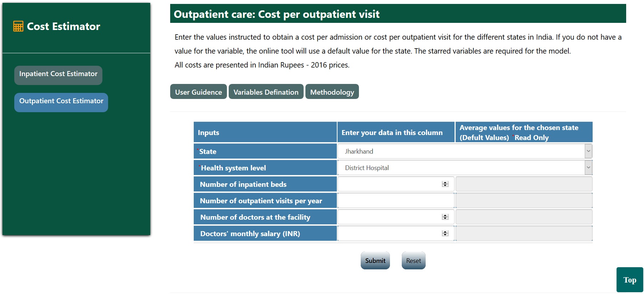Show the Variables Defination panel
The width and height of the screenshot is (644, 294).
pos(266,92)
